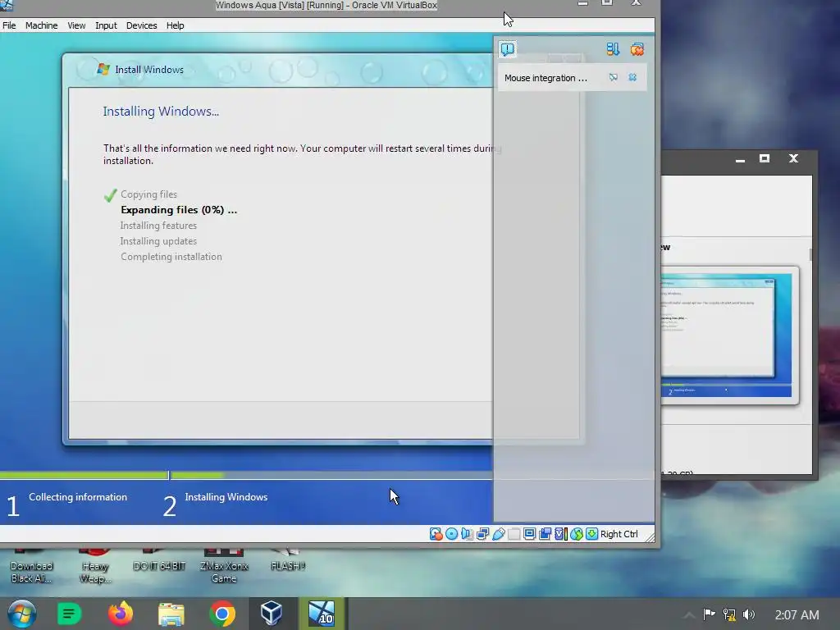Click the 'Collecting information' stage label
Screen dimensions: 840x630
78,497
